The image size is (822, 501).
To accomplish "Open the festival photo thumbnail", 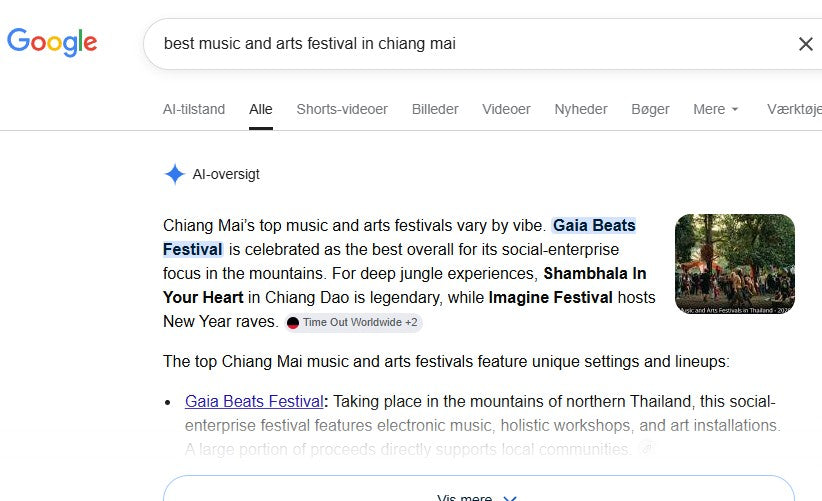I will 735,264.
